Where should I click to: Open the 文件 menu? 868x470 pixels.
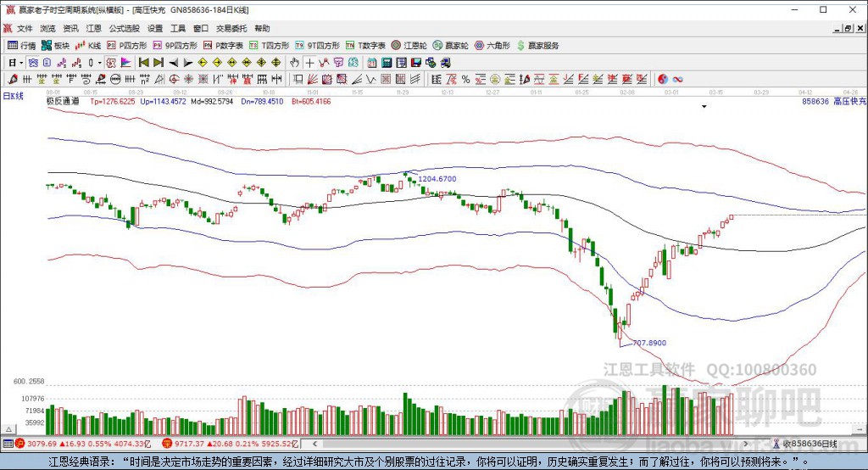pos(25,28)
